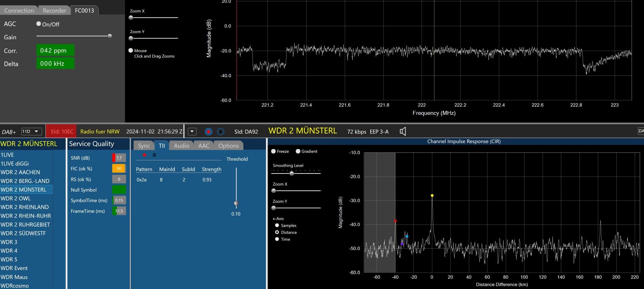Select WDR 2 RHEINLAND service

point(25,207)
